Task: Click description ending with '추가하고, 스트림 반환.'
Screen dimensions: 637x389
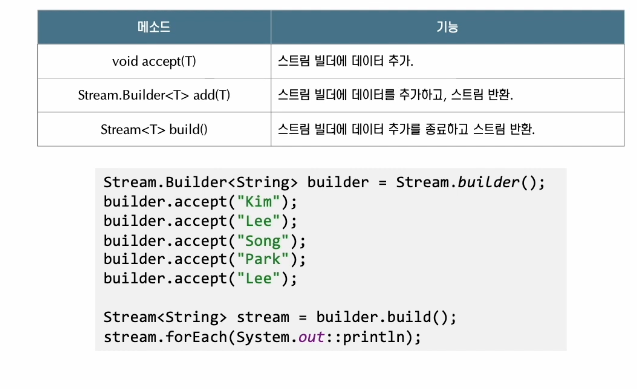Action: (396, 95)
